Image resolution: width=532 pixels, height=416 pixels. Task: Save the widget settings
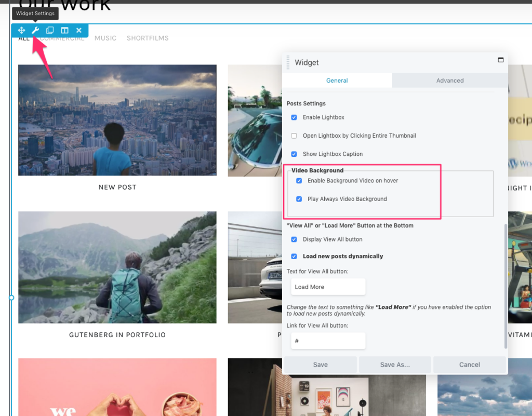[x=320, y=365]
